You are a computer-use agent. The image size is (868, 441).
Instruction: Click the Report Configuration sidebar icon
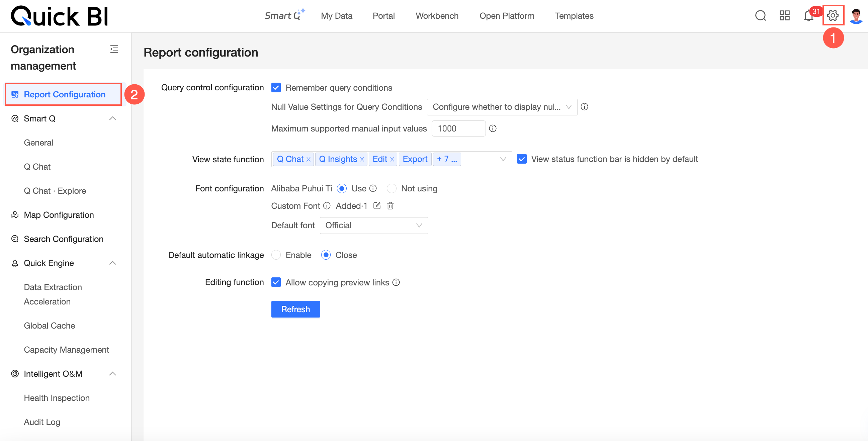click(x=15, y=94)
